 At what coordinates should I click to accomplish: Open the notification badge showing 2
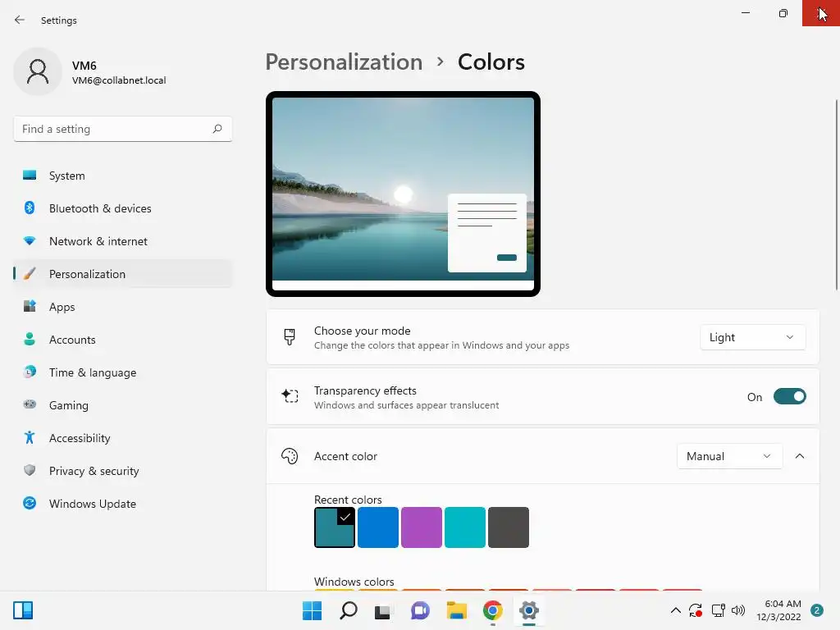(817, 610)
